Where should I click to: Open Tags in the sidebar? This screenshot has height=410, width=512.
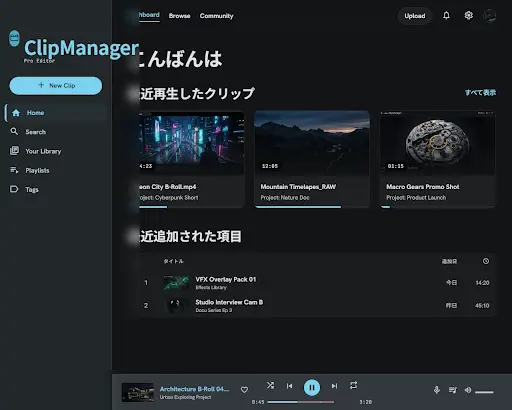click(x=56, y=190)
